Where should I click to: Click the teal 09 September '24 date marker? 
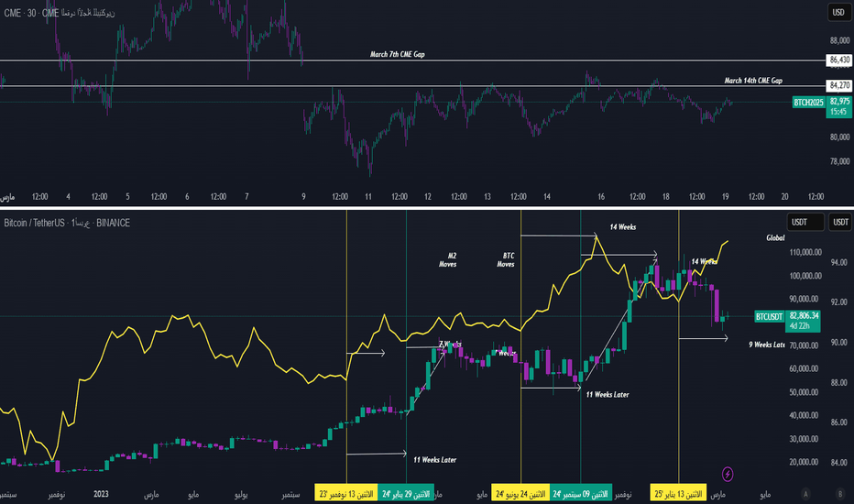pos(582,494)
